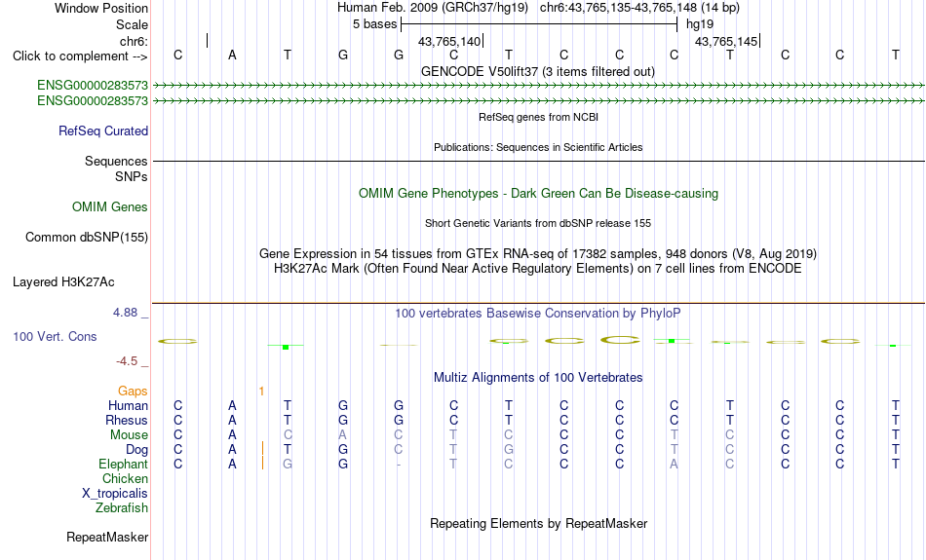Click the GTEx Gene Expression track title
The image size is (926, 560).
[537, 254]
